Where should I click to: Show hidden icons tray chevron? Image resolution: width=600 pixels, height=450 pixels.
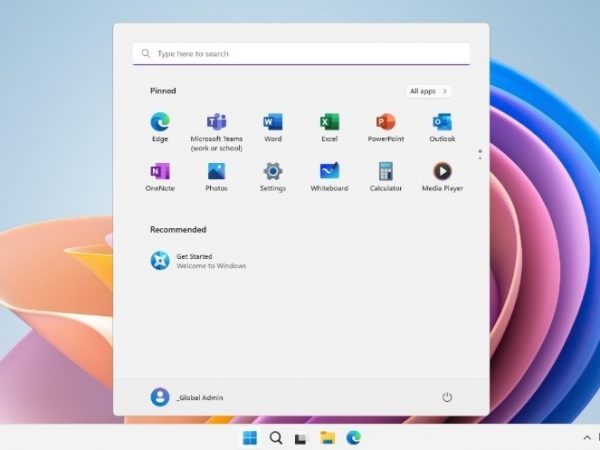[x=587, y=438]
